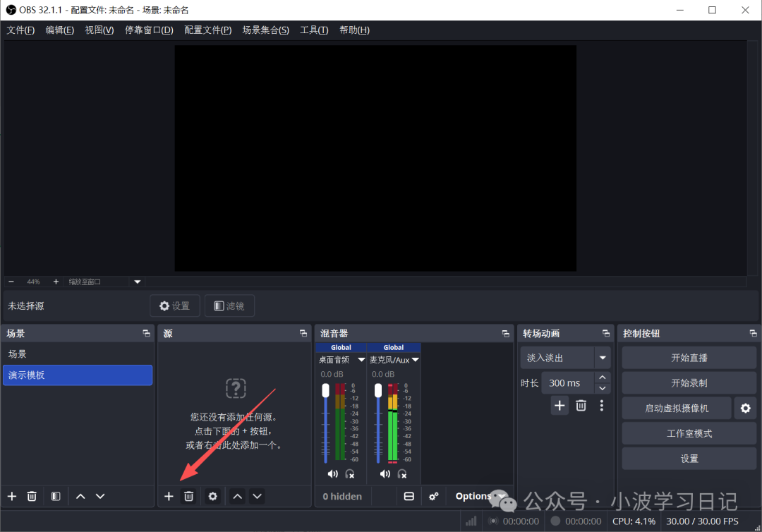Click the 开始直播 button
This screenshot has width=762, height=532.
[x=689, y=358]
